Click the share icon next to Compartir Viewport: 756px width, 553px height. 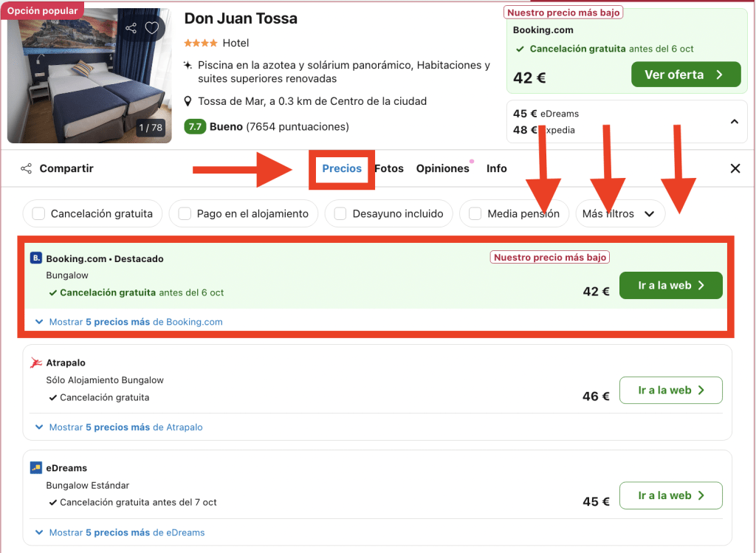26,168
